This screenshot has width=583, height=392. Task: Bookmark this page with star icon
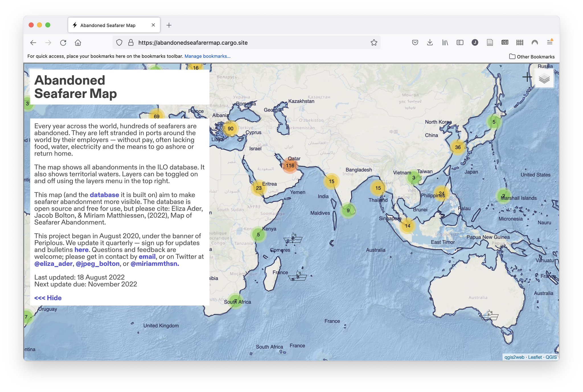374,43
